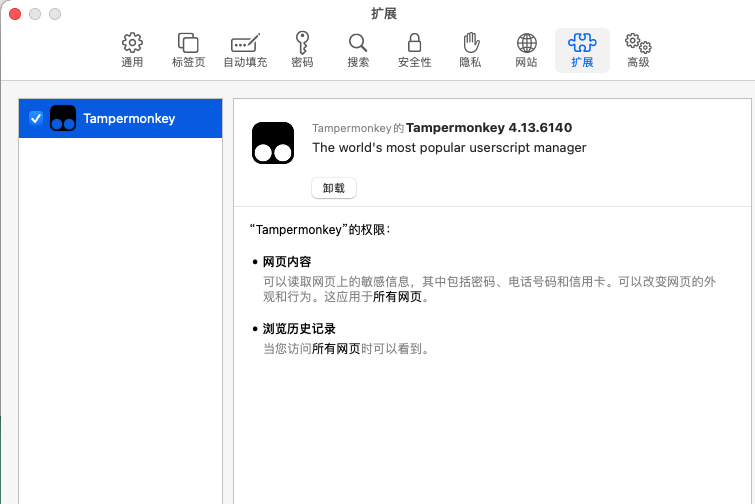Open the 隐私 (Privacy) hand icon tab
The height and width of the screenshot is (504, 755).
point(470,50)
